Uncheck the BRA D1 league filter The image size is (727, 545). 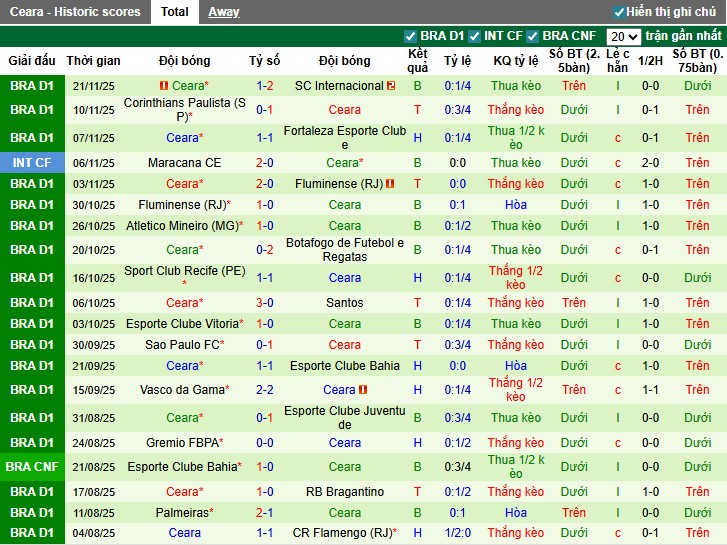point(411,36)
